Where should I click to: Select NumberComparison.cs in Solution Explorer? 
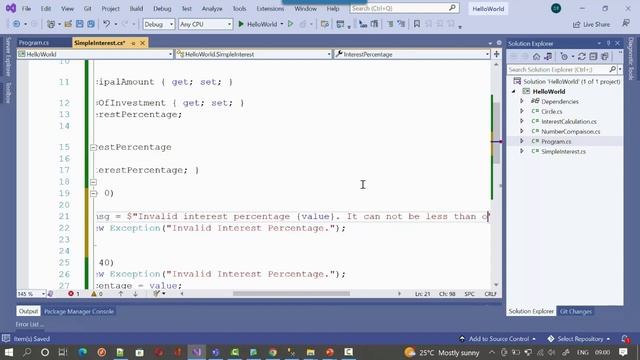(570, 131)
